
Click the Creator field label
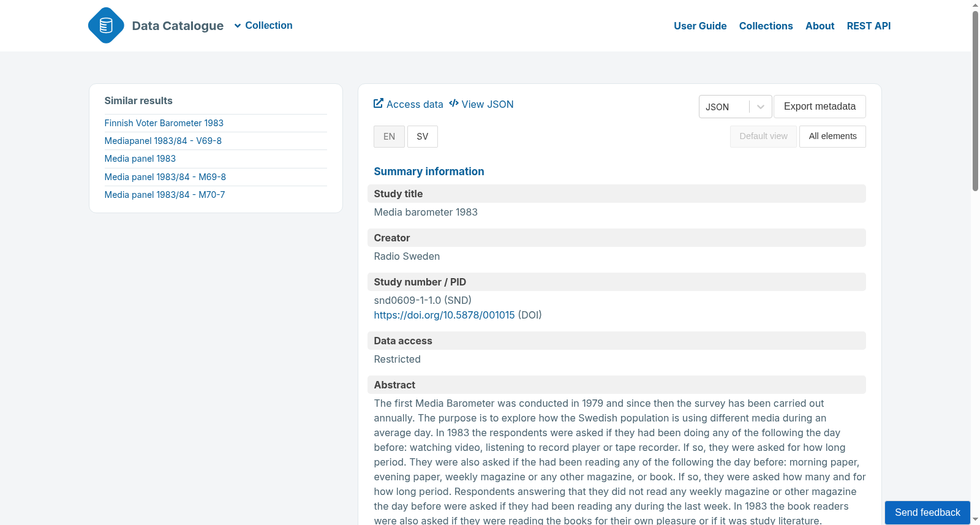point(391,238)
